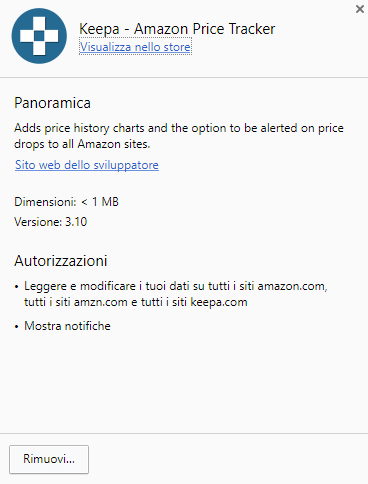Click the Mostra notifiche permission entry
The image size is (368, 484).
point(67,326)
